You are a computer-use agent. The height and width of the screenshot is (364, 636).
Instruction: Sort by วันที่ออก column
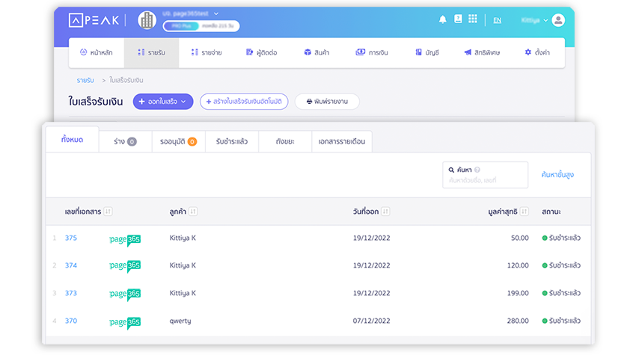pos(385,212)
